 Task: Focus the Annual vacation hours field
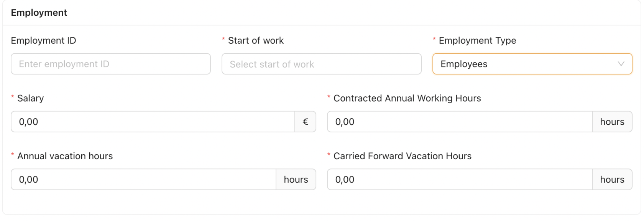pyautogui.click(x=143, y=180)
